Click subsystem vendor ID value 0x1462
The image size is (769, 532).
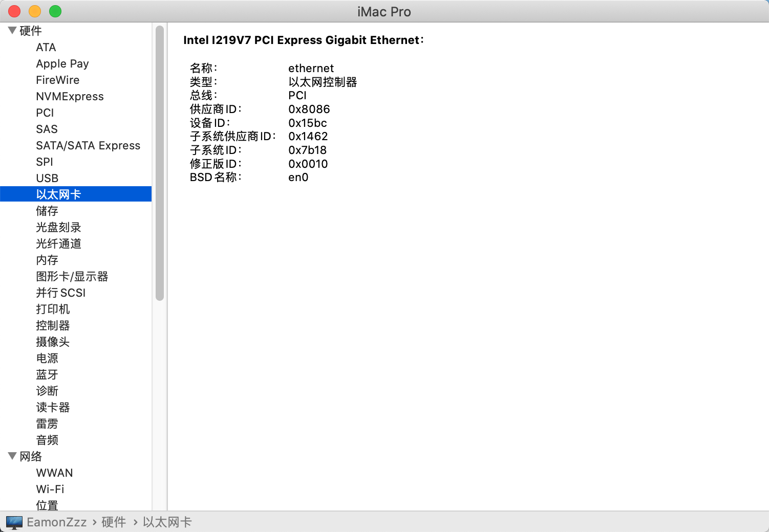coord(308,136)
